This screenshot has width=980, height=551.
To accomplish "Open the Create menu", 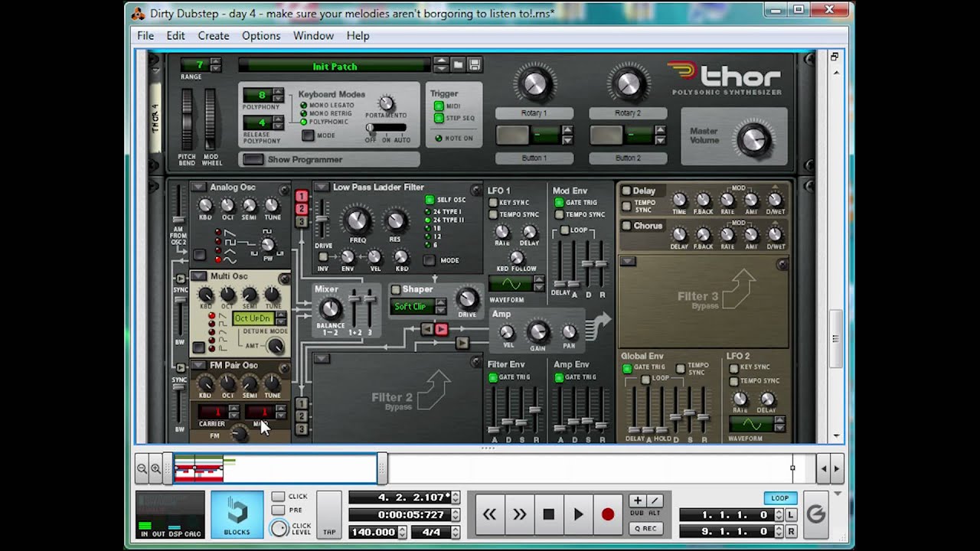I will coord(214,36).
